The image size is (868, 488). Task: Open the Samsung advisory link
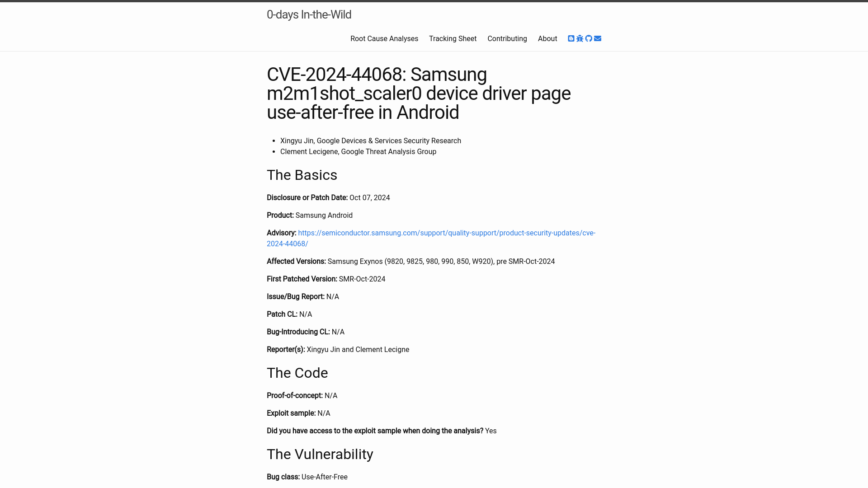430,238
